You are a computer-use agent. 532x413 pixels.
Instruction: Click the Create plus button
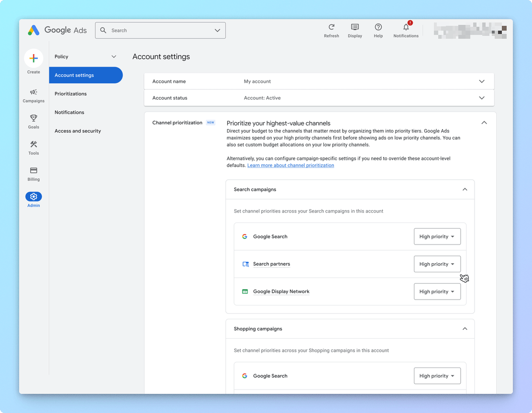[x=33, y=58]
